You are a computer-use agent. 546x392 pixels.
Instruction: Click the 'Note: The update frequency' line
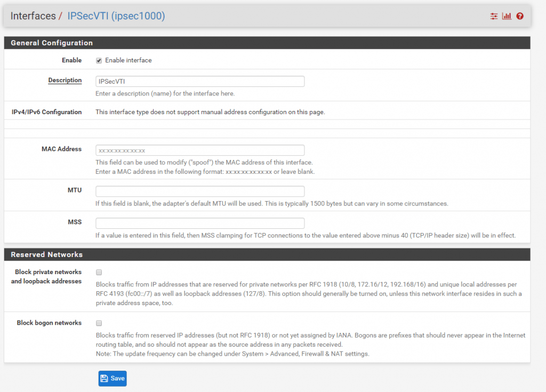point(232,354)
